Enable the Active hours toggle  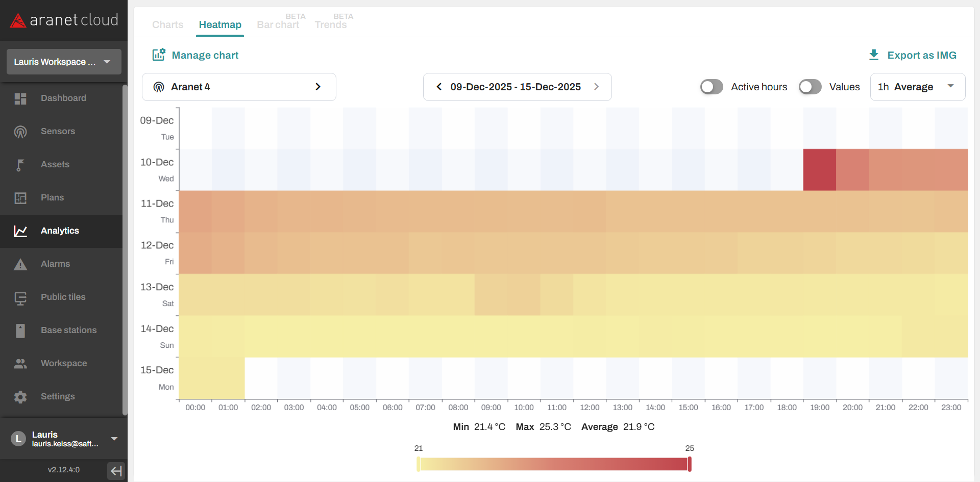pyautogui.click(x=712, y=87)
